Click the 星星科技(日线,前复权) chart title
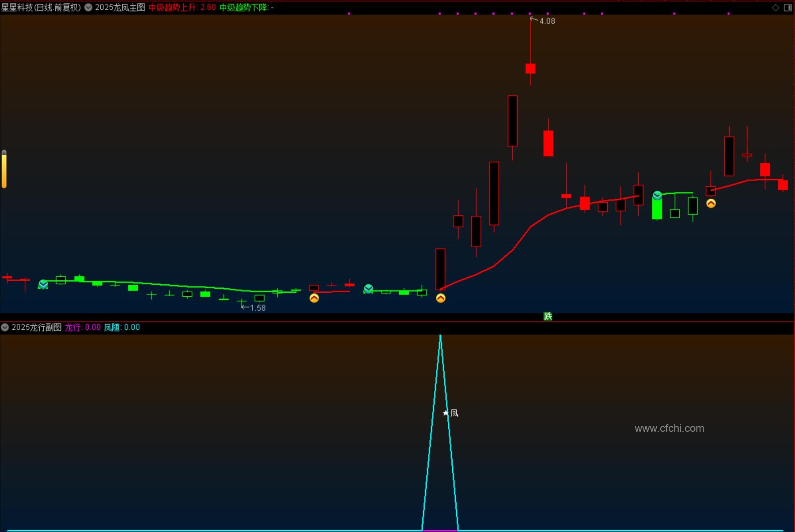 coord(41,8)
